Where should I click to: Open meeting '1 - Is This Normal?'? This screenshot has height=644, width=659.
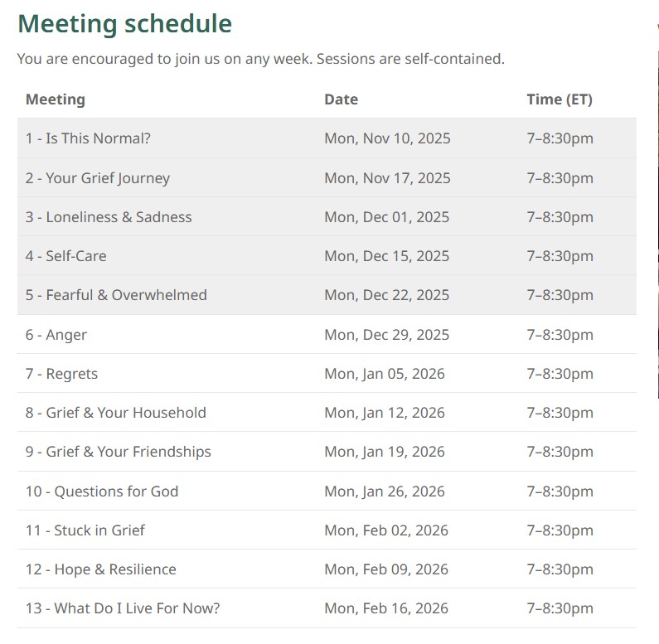(88, 138)
